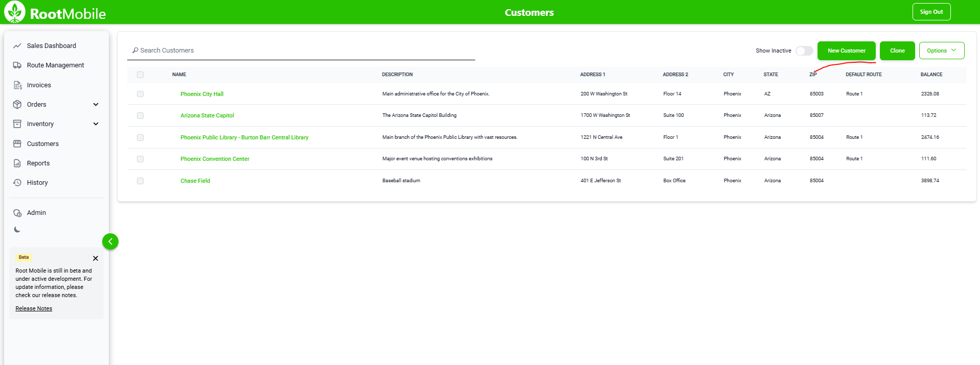980x365 pixels.
Task: Open Phoenix Convention Center customer link
Action: point(215,159)
